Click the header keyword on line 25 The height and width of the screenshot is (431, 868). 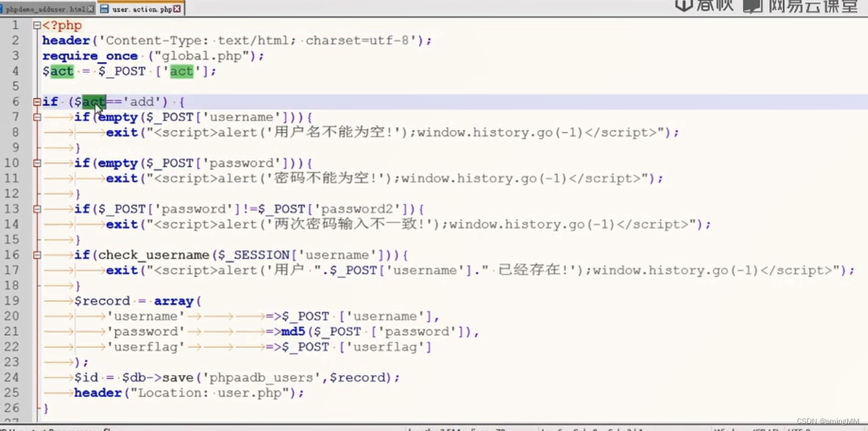pos(98,393)
